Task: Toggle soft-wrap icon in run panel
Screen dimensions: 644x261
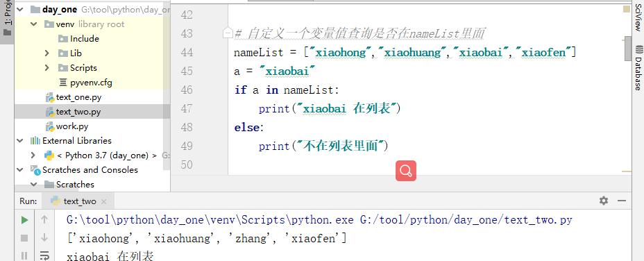Action: click(x=44, y=255)
